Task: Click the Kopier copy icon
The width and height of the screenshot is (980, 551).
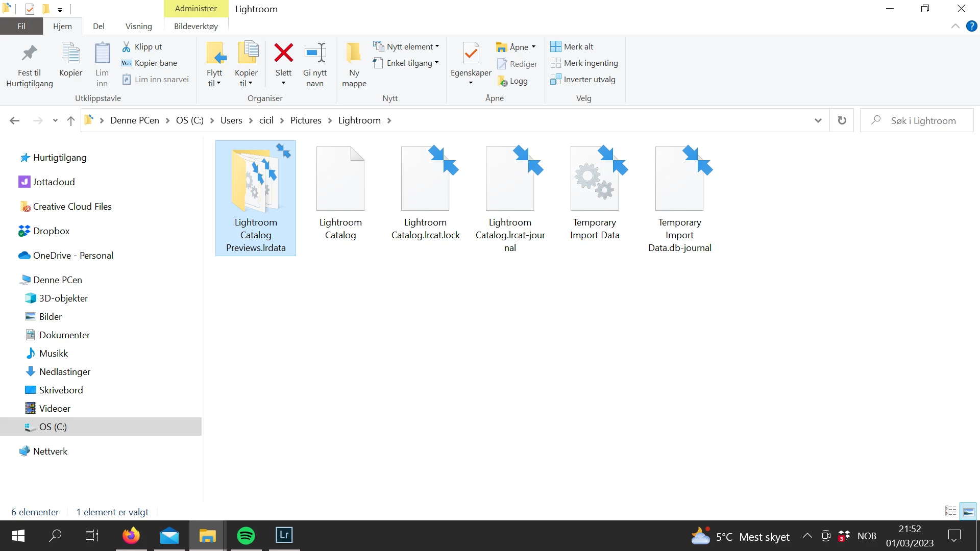Action: (x=70, y=53)
